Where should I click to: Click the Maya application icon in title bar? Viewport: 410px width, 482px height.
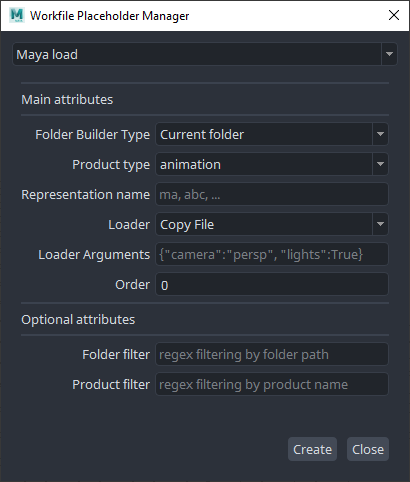[x=17, y=15]
